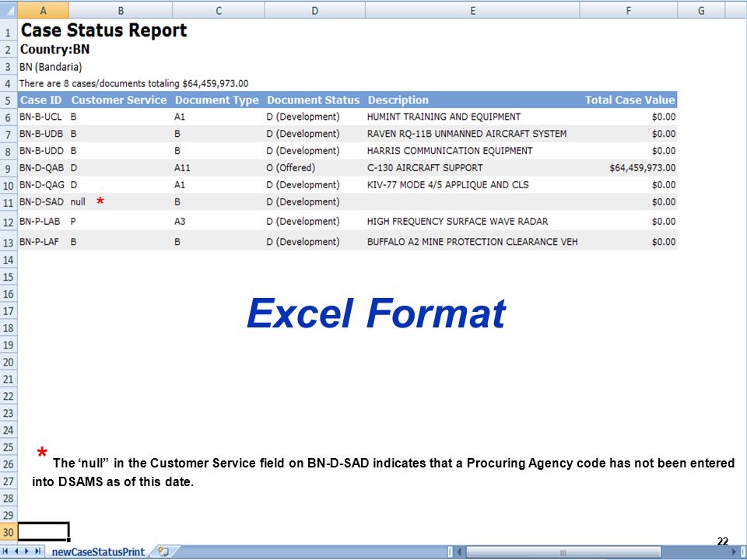
Task: Click the O (Offered) status cell
Action: click(x=314, y=168)
